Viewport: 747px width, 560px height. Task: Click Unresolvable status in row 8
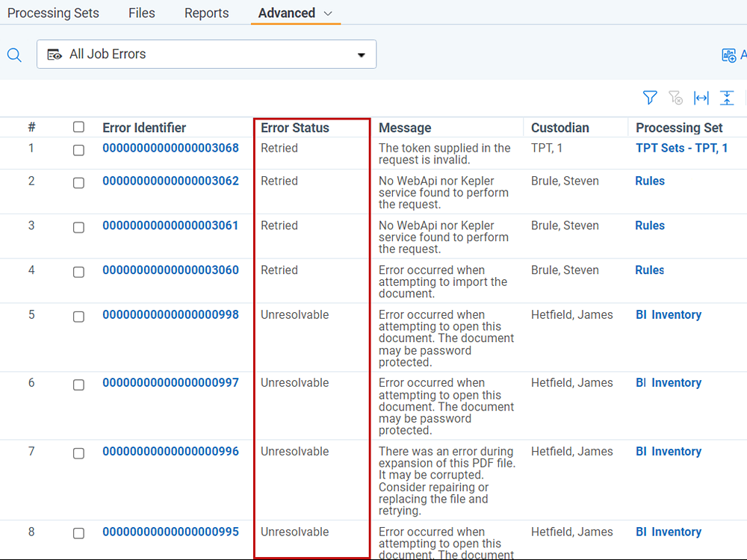294,532
